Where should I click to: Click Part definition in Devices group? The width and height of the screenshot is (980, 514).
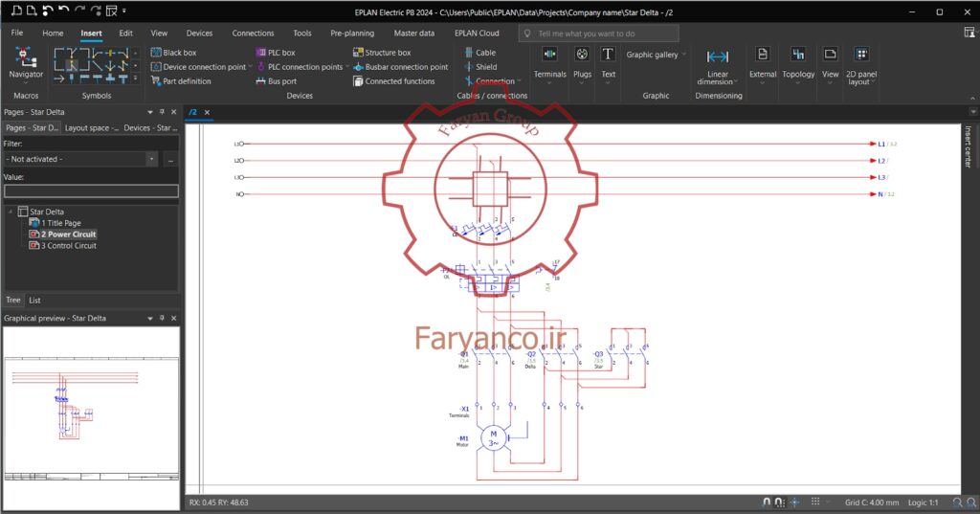(x=181, y=81)
